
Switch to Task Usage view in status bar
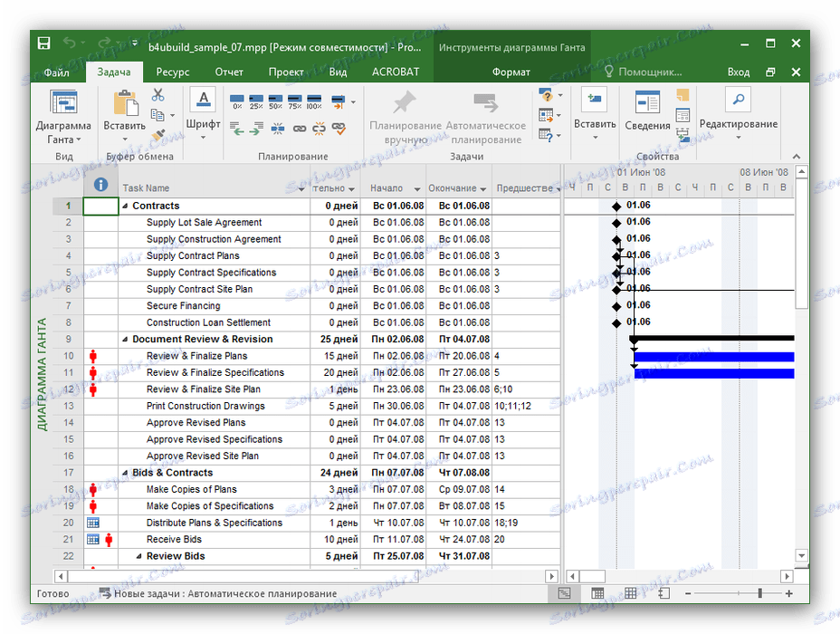pos(597,593)
